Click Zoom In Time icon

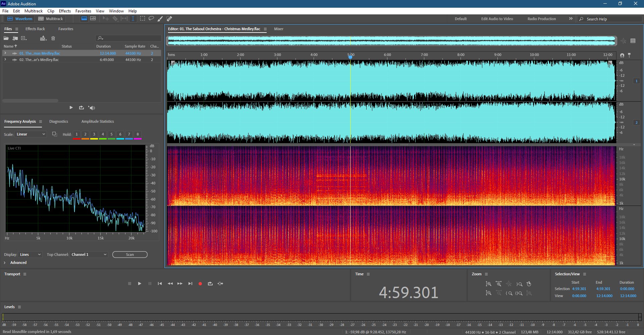pyautogui.click(x=498, y=284)
